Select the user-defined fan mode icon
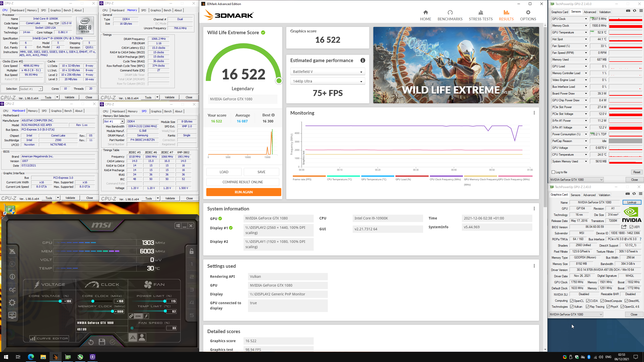The width and height of the screenshot is (644, 362). [x=142, y=337]
